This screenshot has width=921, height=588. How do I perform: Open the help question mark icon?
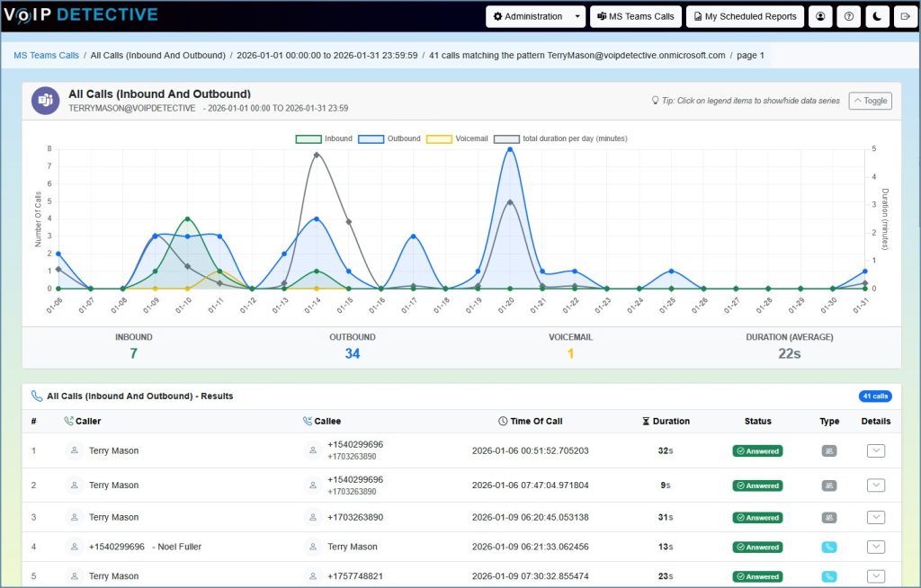click(848, 16)
